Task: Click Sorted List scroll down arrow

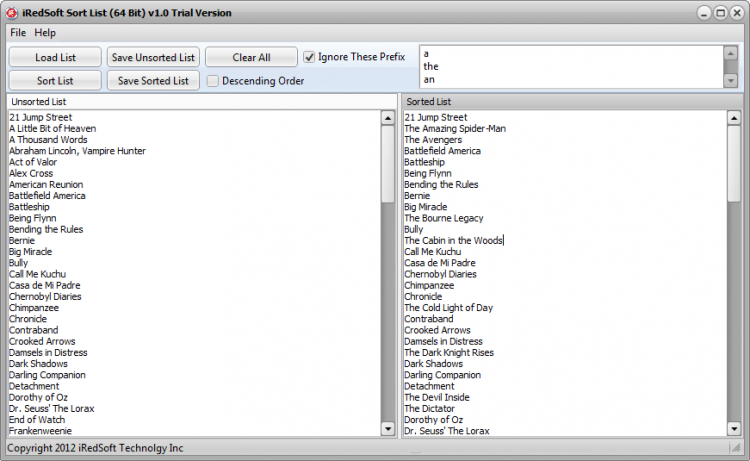Action: pos(734,429)
